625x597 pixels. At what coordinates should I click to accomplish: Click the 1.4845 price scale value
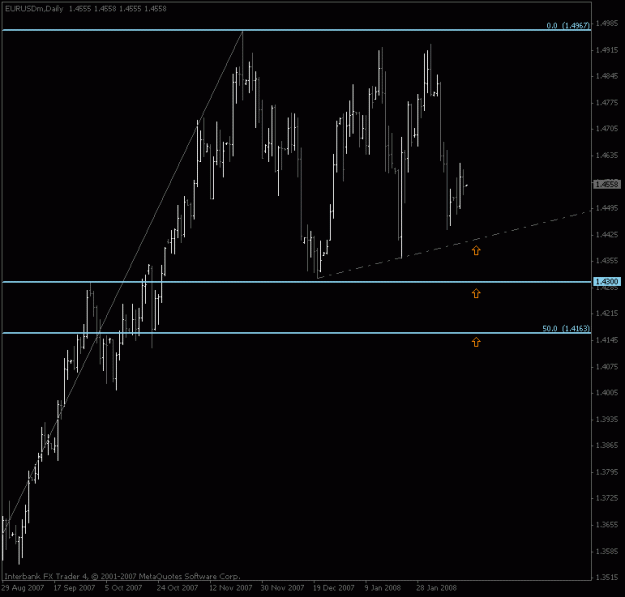pyautogui.click(x=607, y=77)
